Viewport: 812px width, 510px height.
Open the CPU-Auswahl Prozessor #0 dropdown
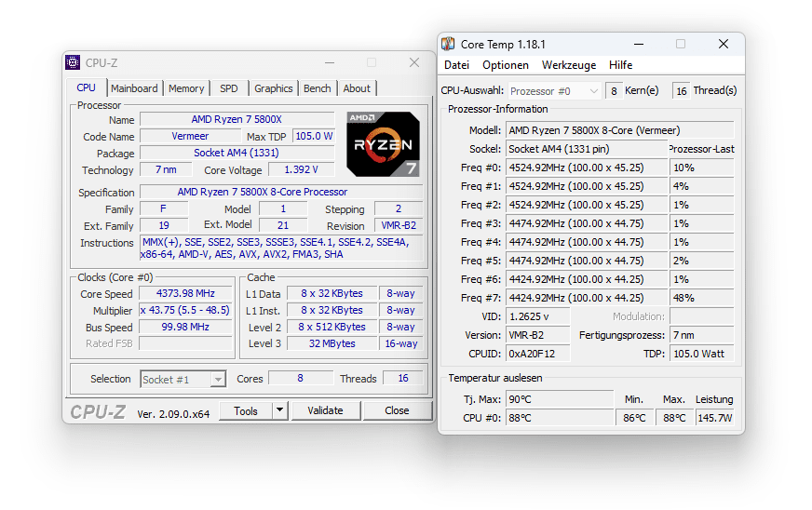click(554, 91)
